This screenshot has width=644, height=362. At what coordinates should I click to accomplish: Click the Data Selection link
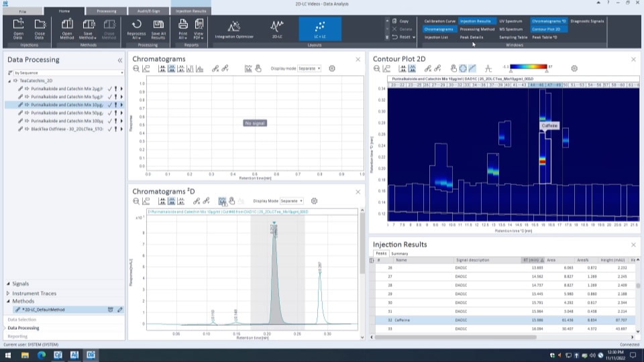22,320
